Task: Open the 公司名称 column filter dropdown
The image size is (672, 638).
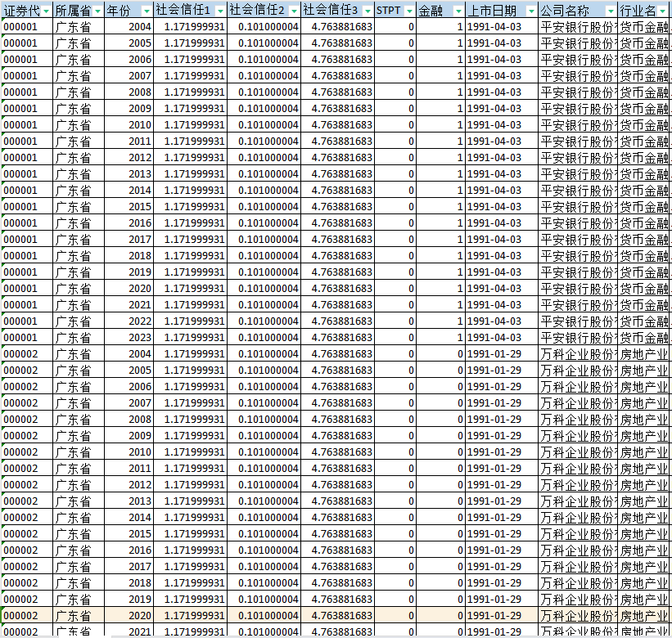Action: [611, 11]
